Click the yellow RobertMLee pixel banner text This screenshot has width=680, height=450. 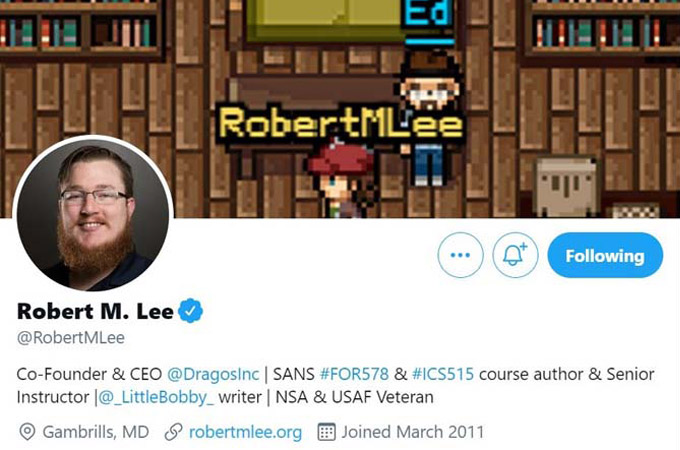(x=340, y=124)
